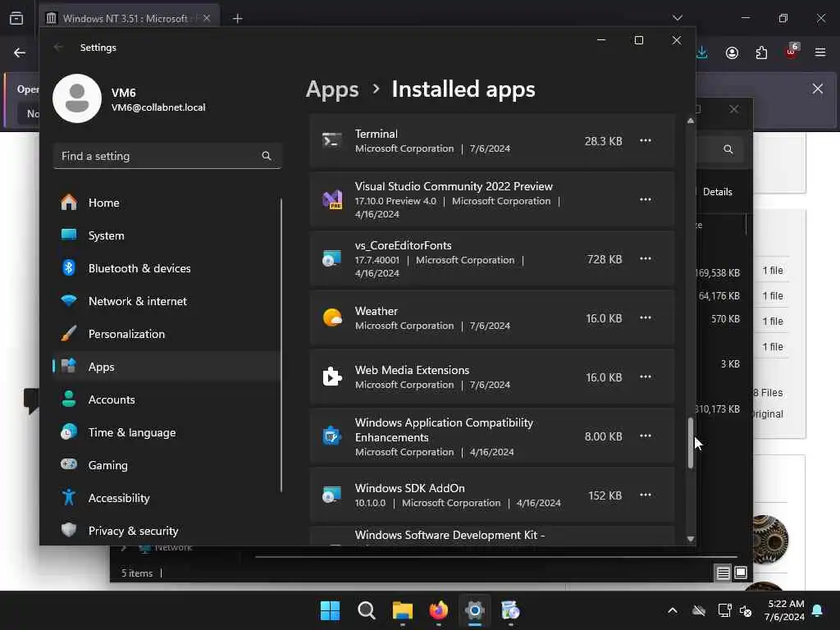The height and width of the screenshot is (630, 840).
Task: Click the Web Media Extensions app icon
Action: click(x=332, y=377)
